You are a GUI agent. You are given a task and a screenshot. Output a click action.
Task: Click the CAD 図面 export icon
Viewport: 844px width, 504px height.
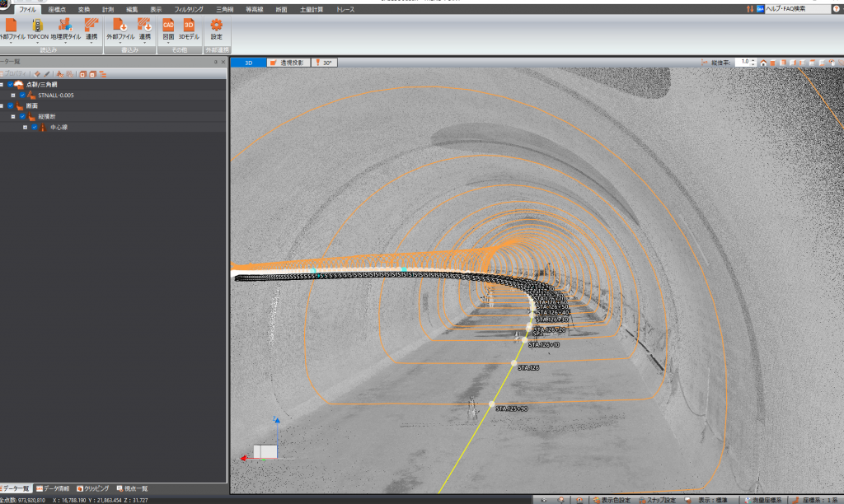point(168,26)
